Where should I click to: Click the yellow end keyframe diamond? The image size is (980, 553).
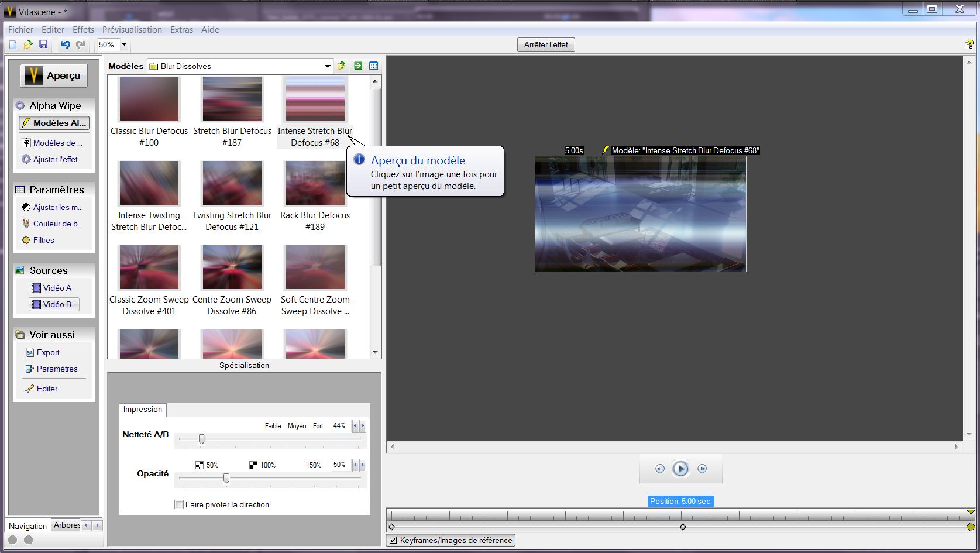[x=971, y=527]
